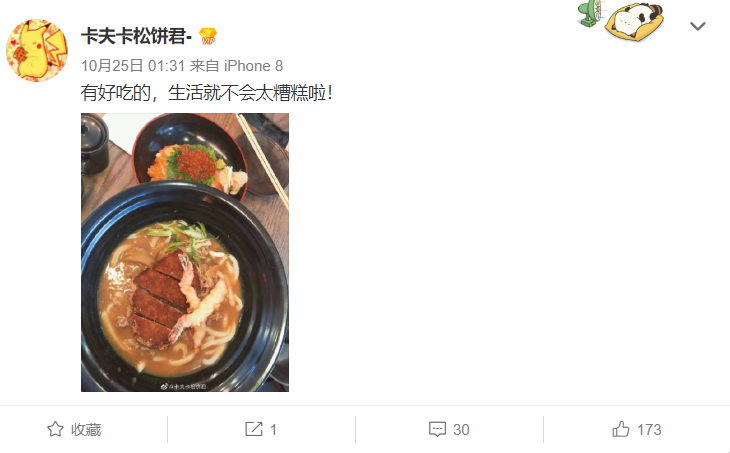The width and height of the screenshot is (730, 453).
Task: Click the iPhone 8 source link
Action: coord(253,66)
